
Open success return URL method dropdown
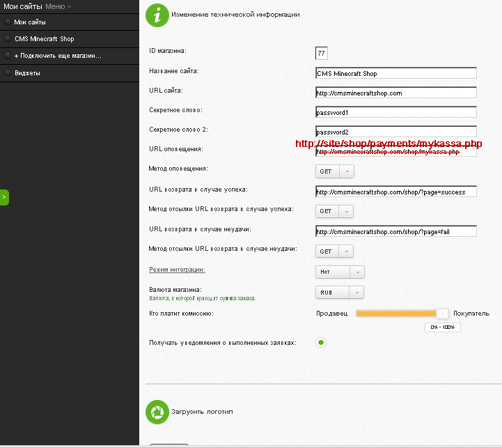[335, 211]
